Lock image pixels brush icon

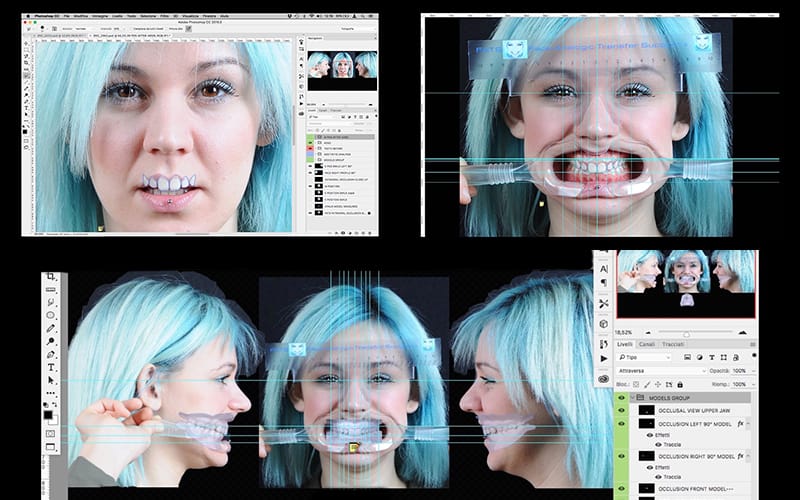[647, 384]
